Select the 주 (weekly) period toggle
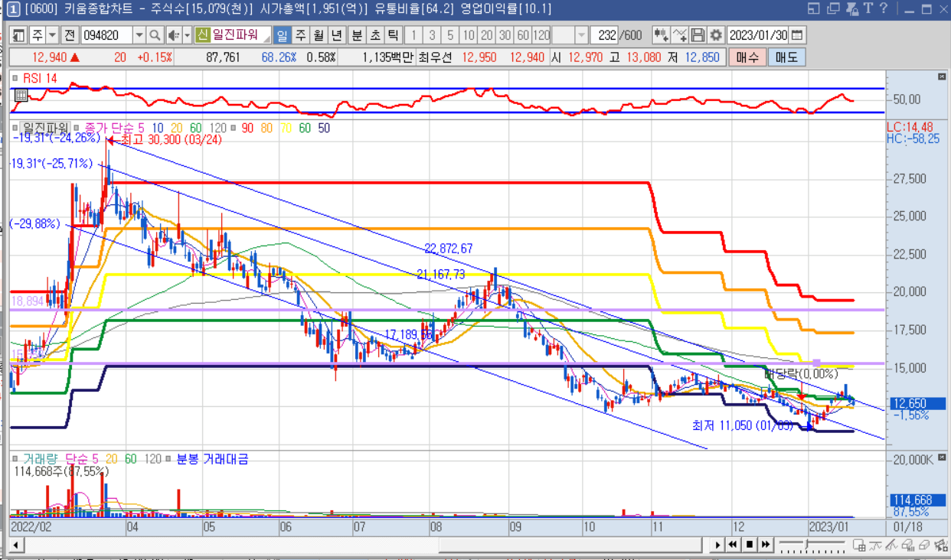 pyautogui.click(x=300, y=35)
